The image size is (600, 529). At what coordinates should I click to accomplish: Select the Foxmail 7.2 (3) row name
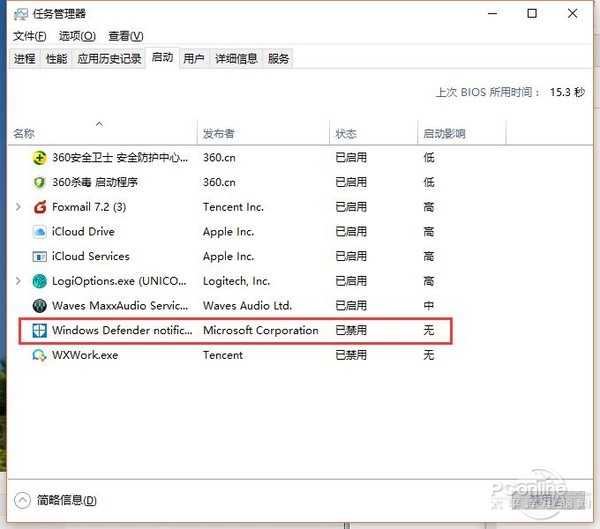click(x=89, y=207)
